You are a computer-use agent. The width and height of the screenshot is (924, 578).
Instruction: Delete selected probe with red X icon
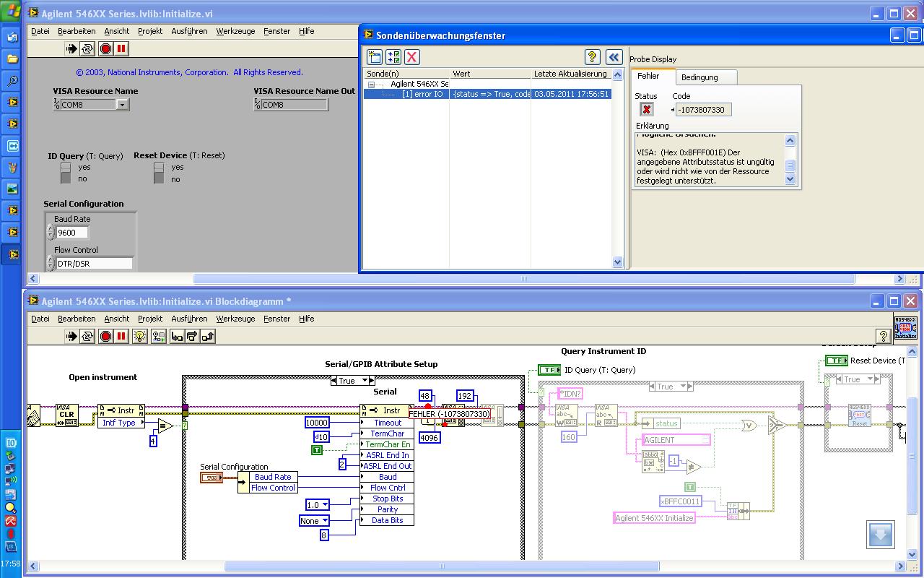coord(411,57)
